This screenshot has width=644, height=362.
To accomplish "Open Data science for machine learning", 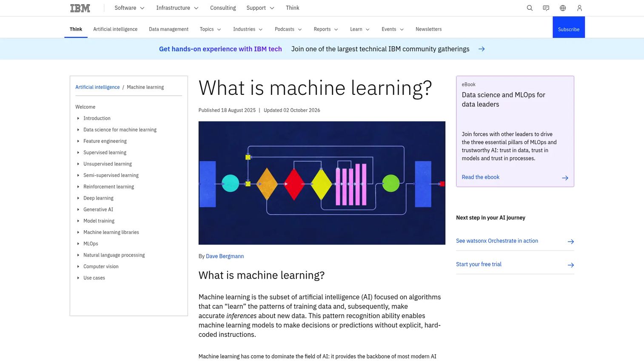I will pyautogui.click(x=120, y=130).
